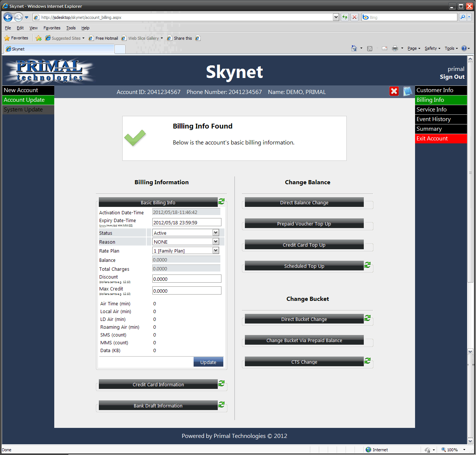Expand Bank Draft Information panel
Screen dimensions: 476x455
tap(158, 406)
